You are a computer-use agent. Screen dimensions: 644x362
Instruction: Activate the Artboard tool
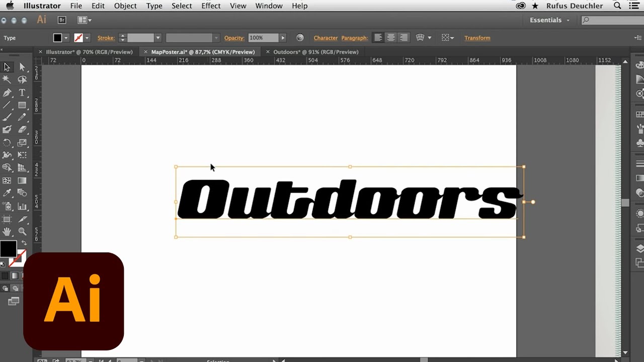[x=7, y=219]
